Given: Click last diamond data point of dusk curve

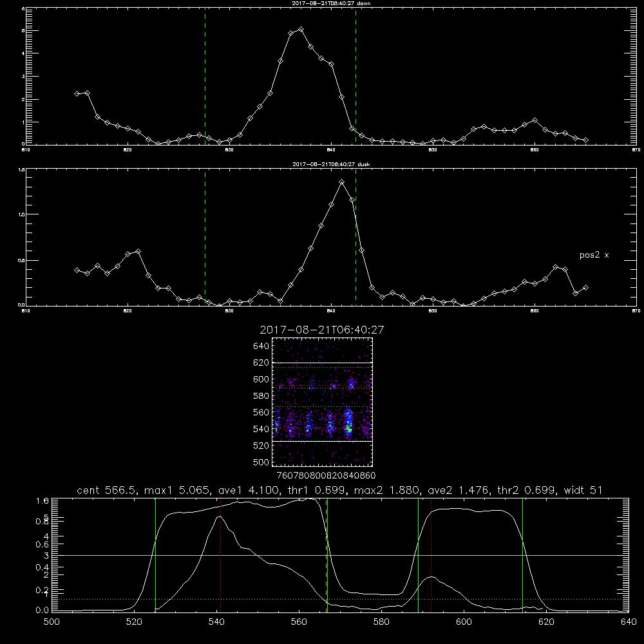Looking at the screenshot, I should tap(585, 287).
